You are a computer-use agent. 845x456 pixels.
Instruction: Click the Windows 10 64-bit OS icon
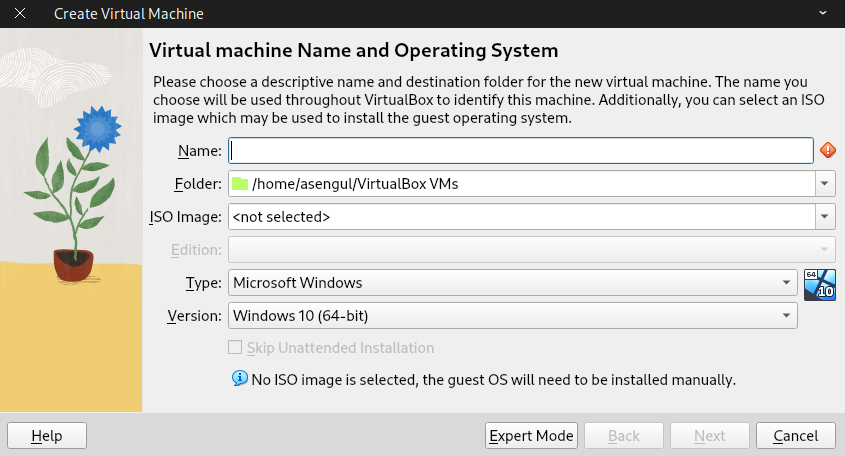click(x=820, y=285)
